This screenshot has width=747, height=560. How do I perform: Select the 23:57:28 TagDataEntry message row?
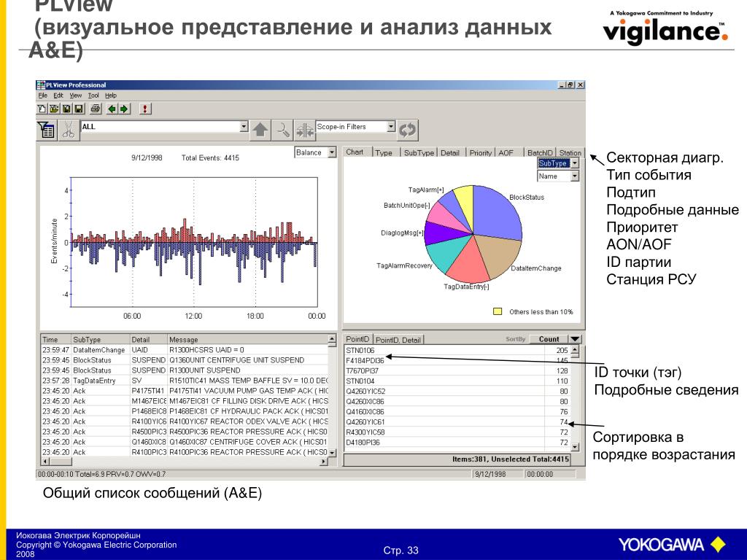[x=185, y=381]
